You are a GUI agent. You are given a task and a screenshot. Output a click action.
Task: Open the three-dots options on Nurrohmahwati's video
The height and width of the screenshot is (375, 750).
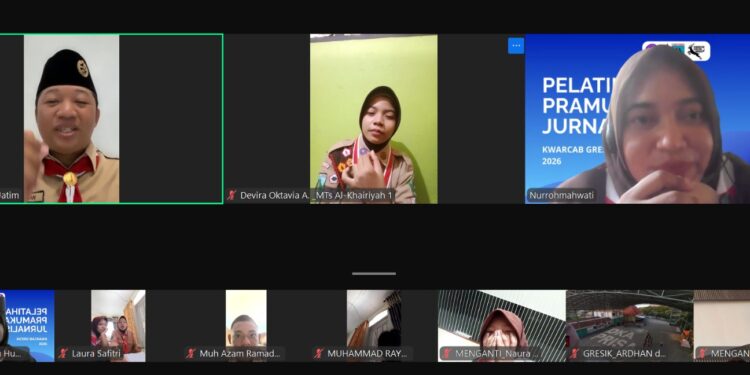(516, 46)
